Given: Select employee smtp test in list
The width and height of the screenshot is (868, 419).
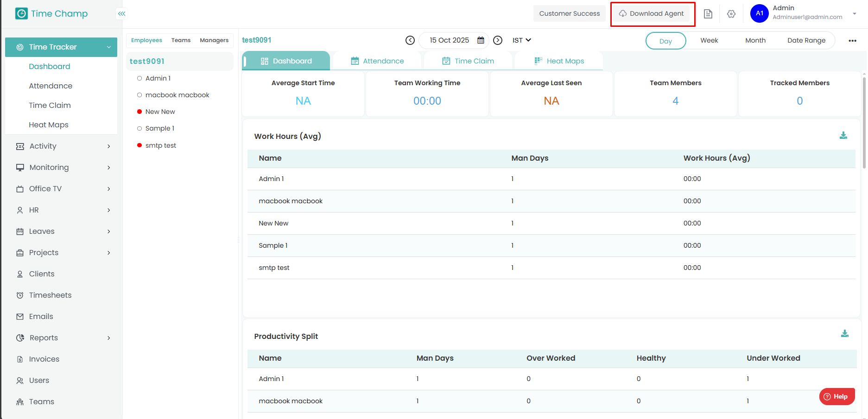Looking at the screenshot, I should coord(160,145).
